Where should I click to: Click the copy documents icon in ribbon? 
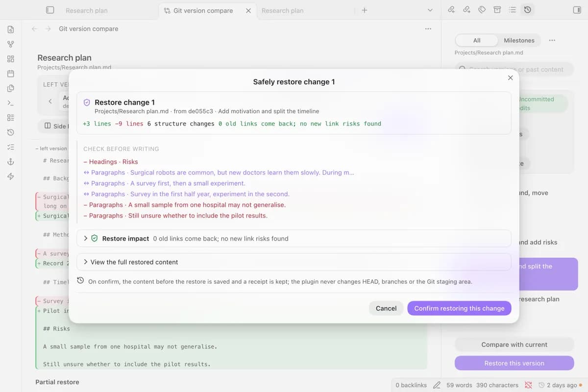11,88
